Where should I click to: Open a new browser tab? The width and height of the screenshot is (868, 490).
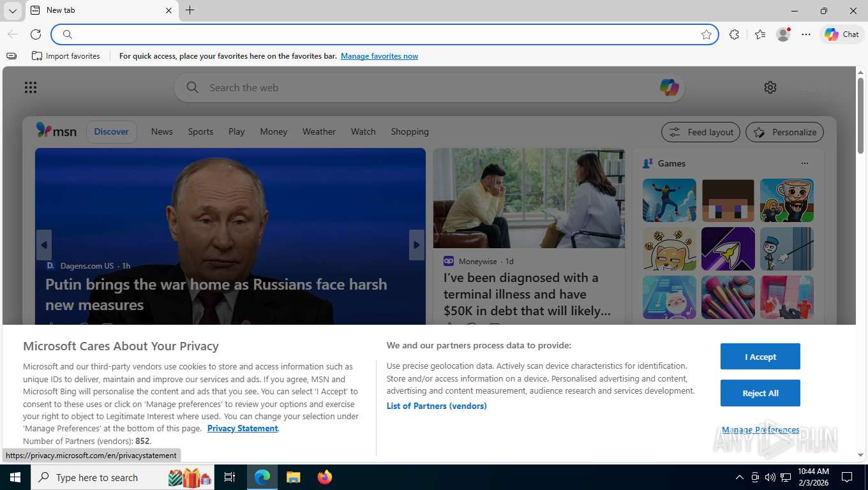pos(190,10)
